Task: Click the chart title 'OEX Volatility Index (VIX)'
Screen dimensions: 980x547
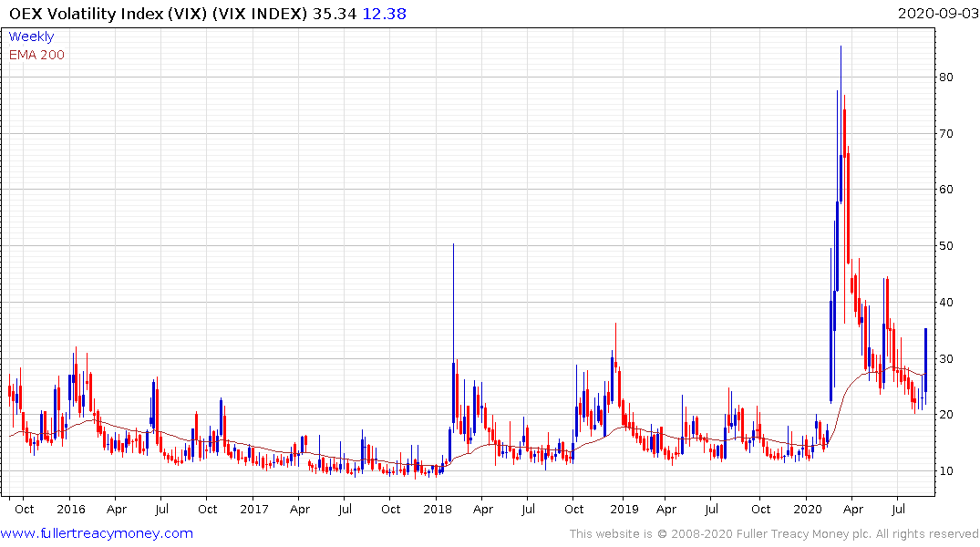Action: pos(108,13)
